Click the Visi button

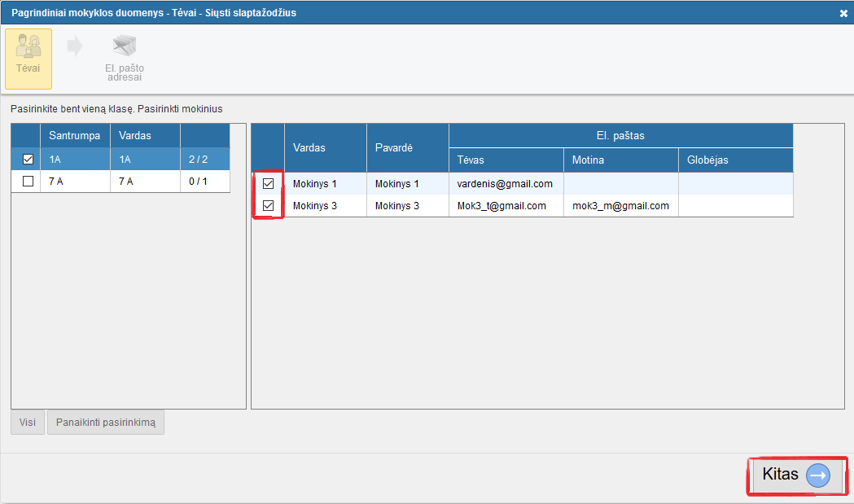pos(27,423)
